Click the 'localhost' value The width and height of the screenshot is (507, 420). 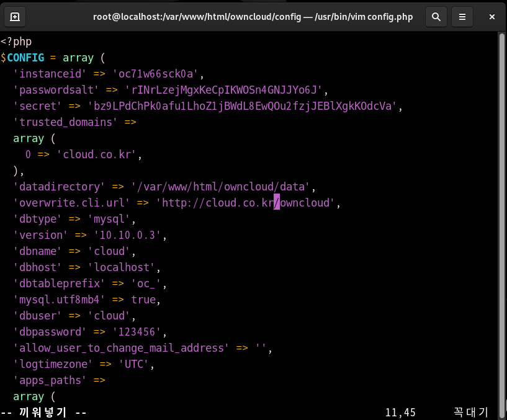(x=122, y=267)
